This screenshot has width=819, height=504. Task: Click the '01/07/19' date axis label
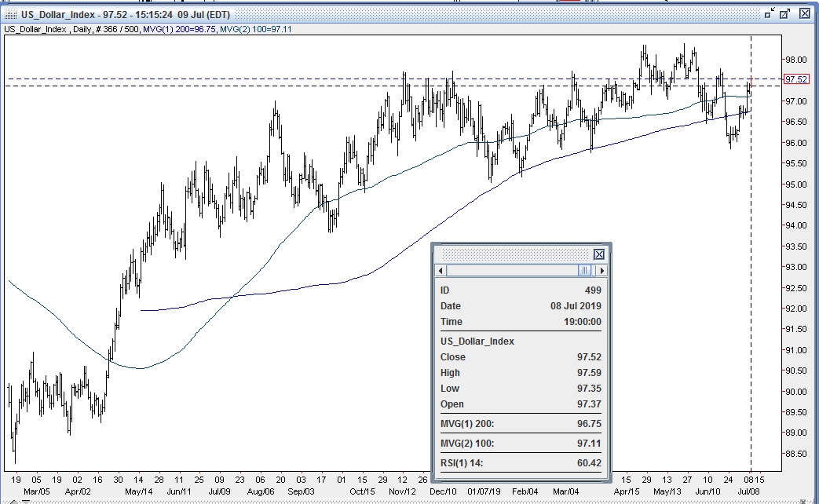[484, 491]
